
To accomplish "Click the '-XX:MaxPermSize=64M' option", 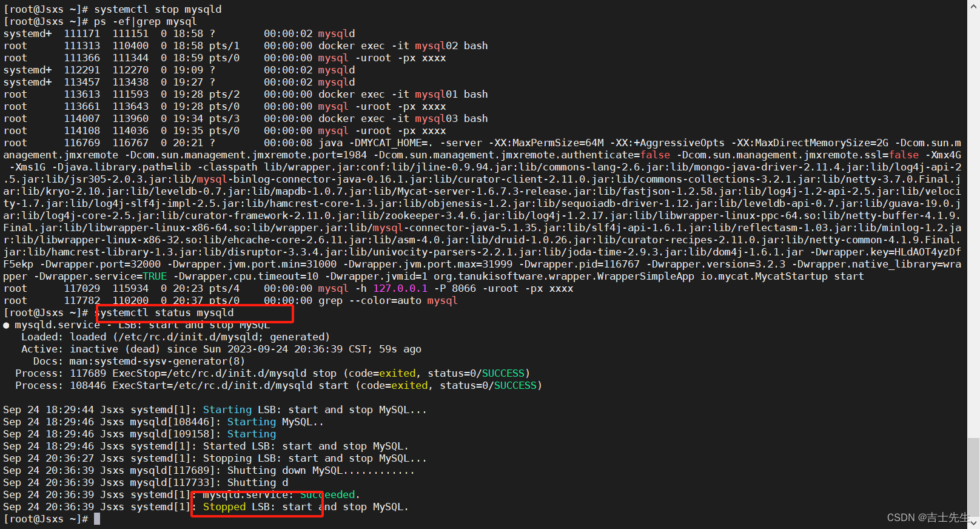I will click(x=546, y=143).
